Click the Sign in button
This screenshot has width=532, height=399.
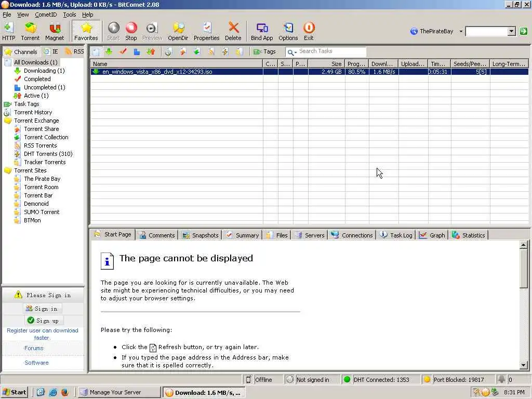pos(43,309)
